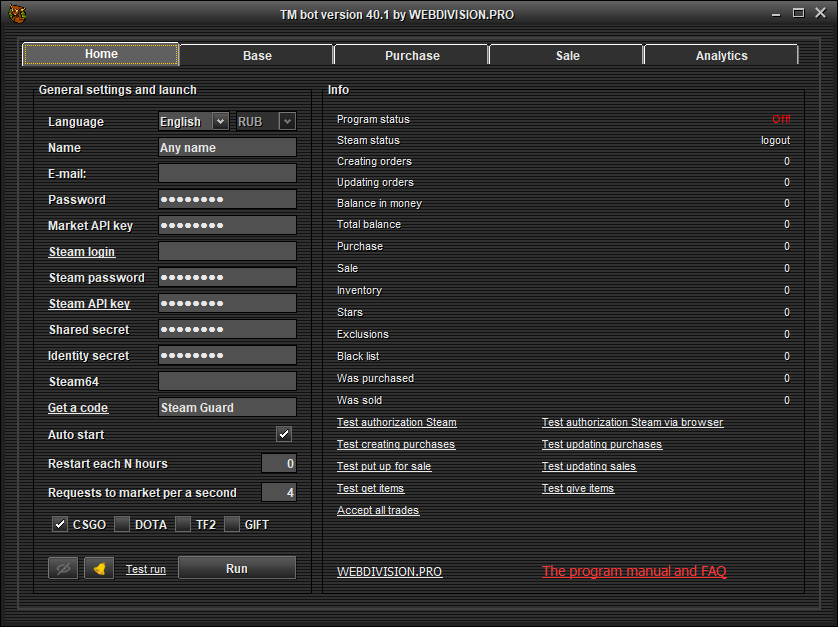This screenshot has width=838, height=627.
Task: Close the TM bot window
Action: click(x=819, y=13)
